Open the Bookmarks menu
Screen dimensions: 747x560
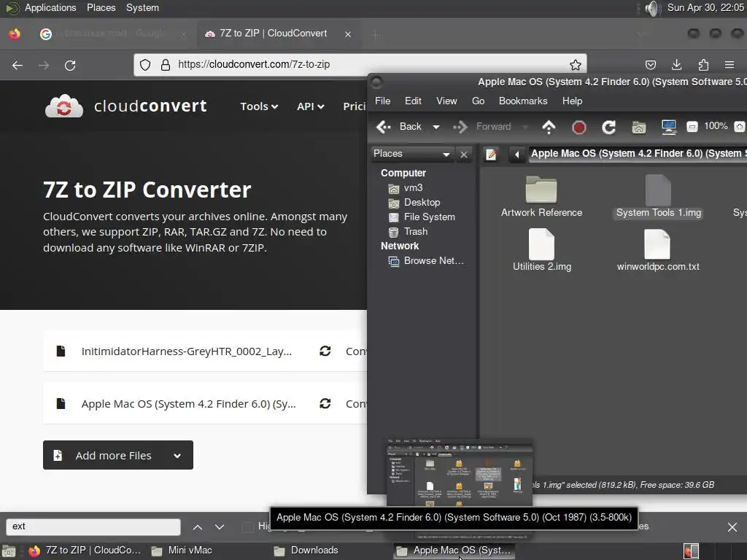click(x=522, y=101)
